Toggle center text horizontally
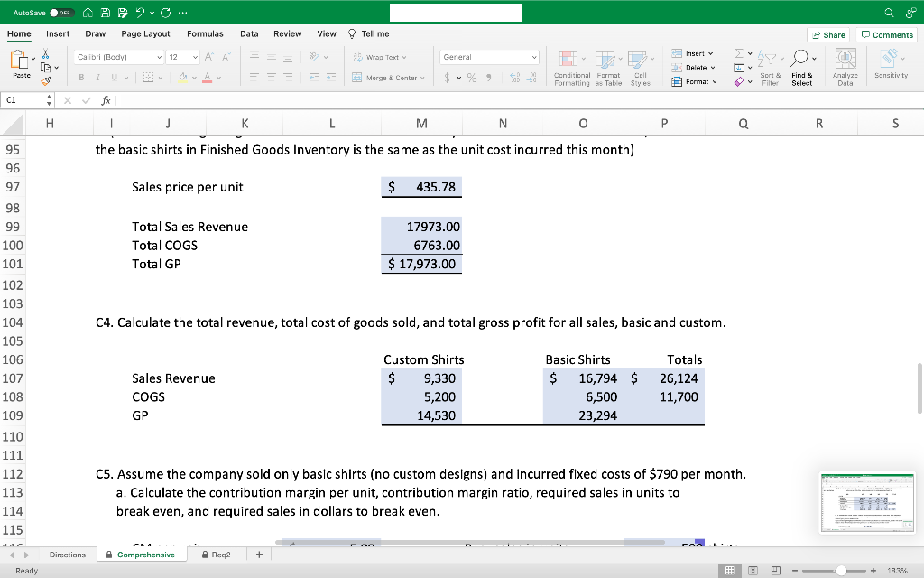The height and width of the screenshot is (578, 924). [271, 77]
